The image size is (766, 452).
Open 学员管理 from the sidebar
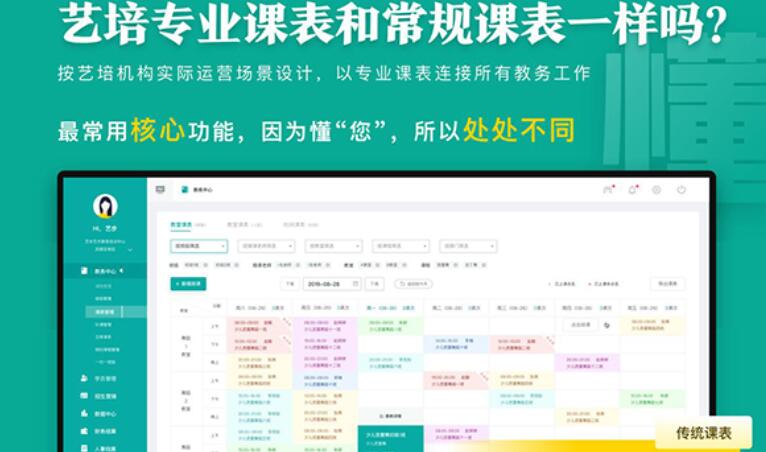pos(105,379)
